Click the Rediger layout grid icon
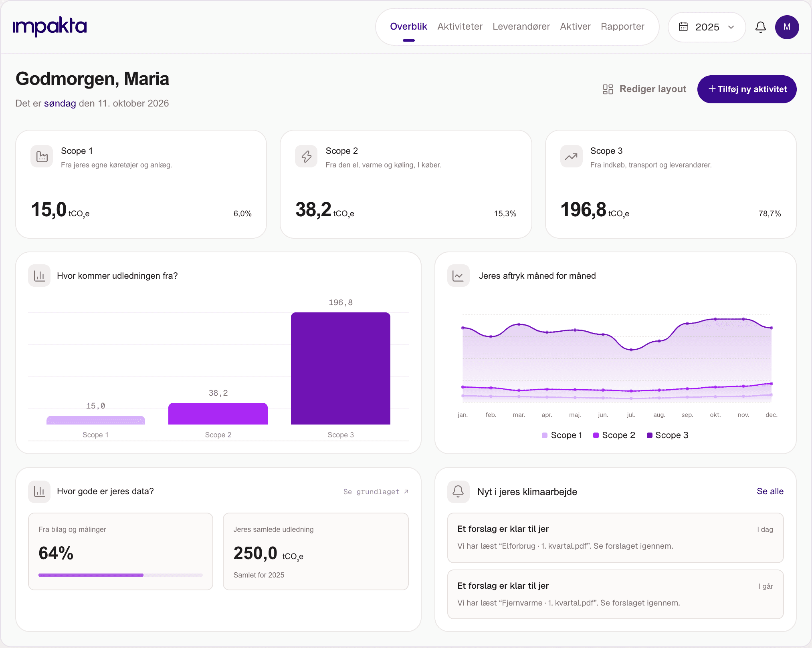This screenshot has height=648, width=812. click(608, 89)
